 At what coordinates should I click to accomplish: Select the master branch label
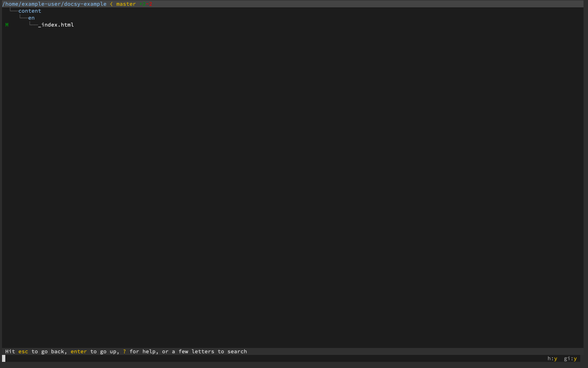126,4
